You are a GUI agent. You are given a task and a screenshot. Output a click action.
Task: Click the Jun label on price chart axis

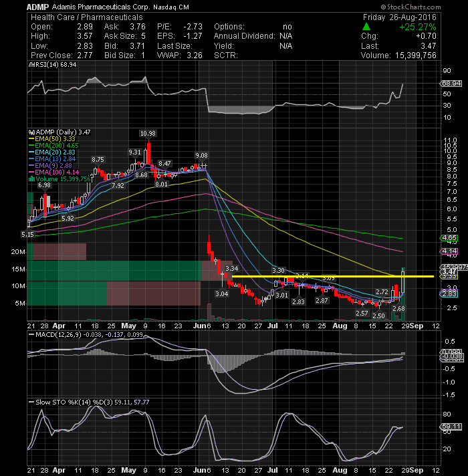200,326
